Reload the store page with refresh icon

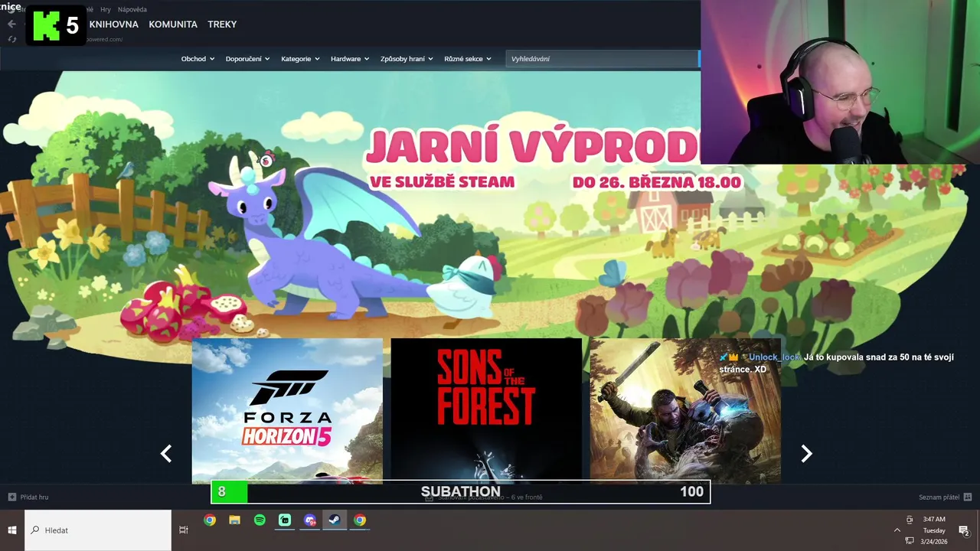(11, 39)
